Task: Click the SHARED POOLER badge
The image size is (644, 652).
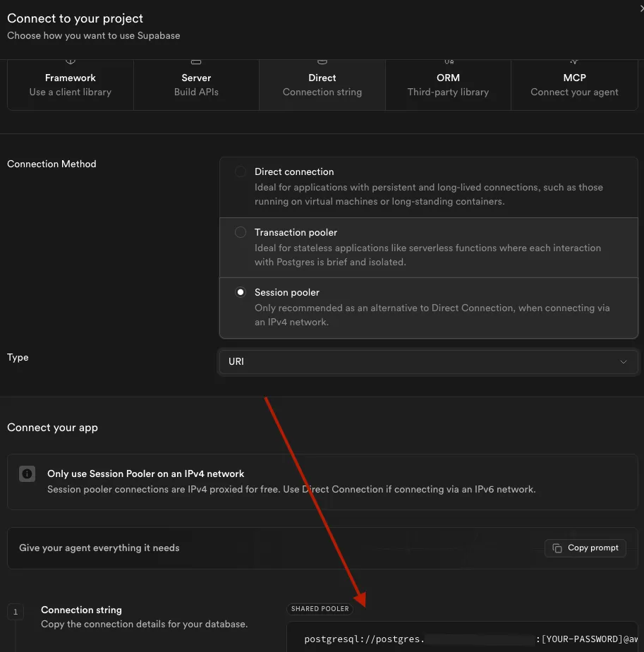Action: (x=320, y=609)
